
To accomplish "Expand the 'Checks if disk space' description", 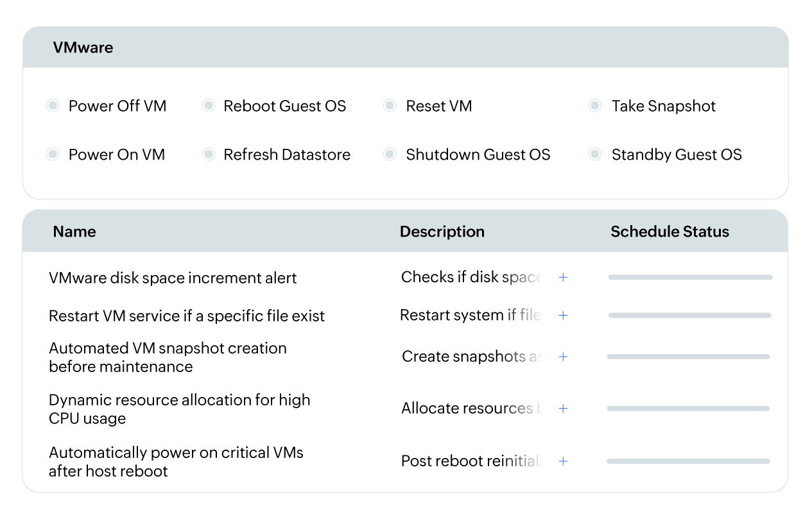I will pos(563,278).
